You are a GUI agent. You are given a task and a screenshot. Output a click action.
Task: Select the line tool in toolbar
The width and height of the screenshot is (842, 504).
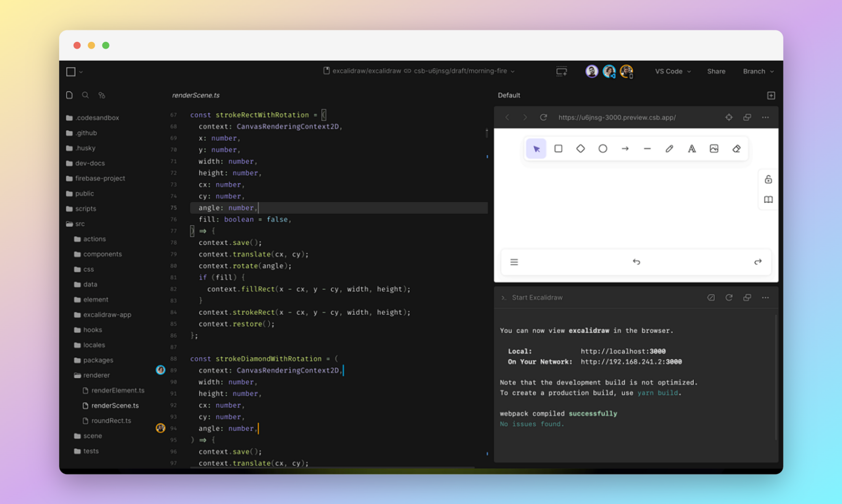coord(647,149)
